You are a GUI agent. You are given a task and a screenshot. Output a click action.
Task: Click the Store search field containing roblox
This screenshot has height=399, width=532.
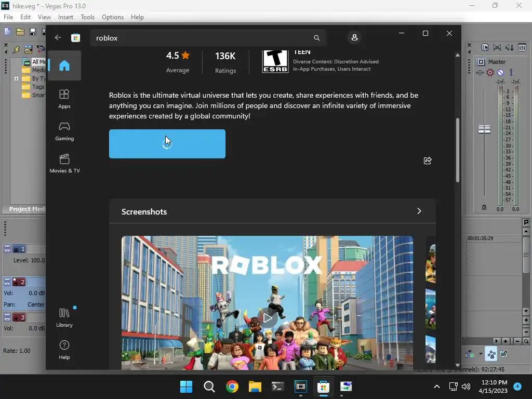(x=208, y=37)
